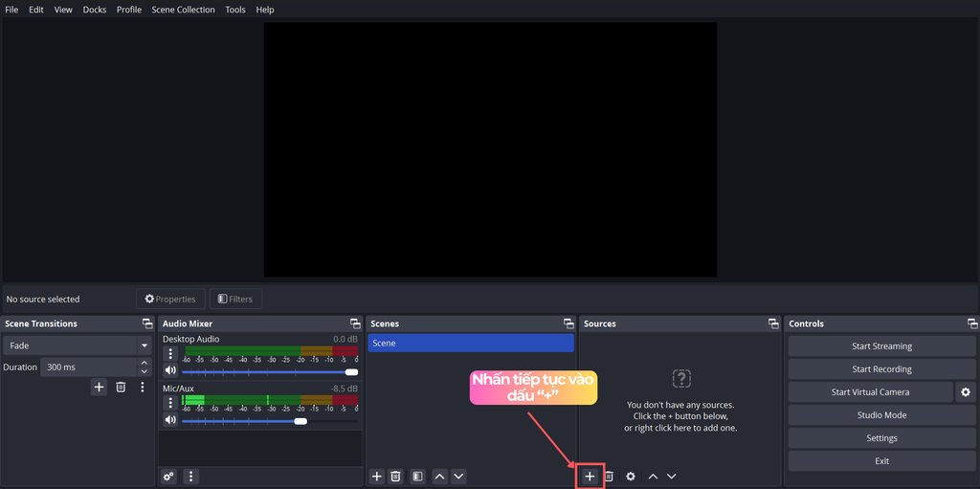
Task: Delete transition with Scene Transitions trash icon
Action: click(121, 387)
